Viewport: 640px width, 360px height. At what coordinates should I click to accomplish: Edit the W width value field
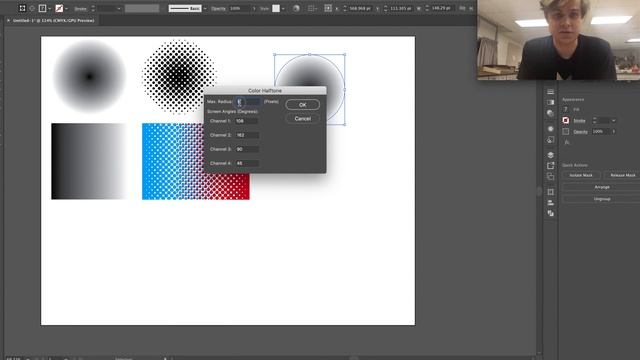coord(441,8)
